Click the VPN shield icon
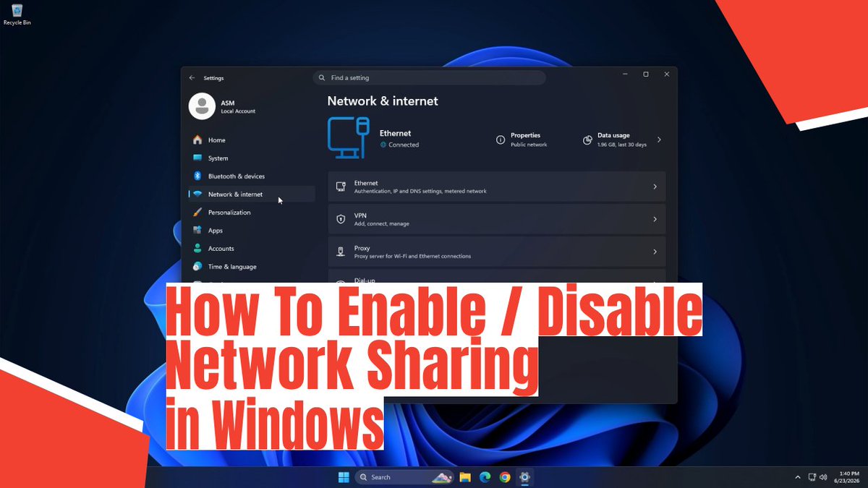The image size is (868, 488). [341, 219]
